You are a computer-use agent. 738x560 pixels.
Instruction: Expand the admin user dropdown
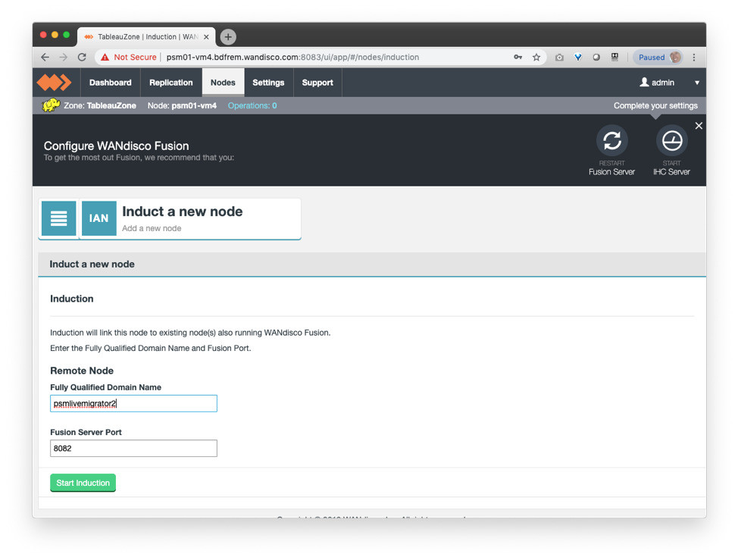tap(670, 83)
